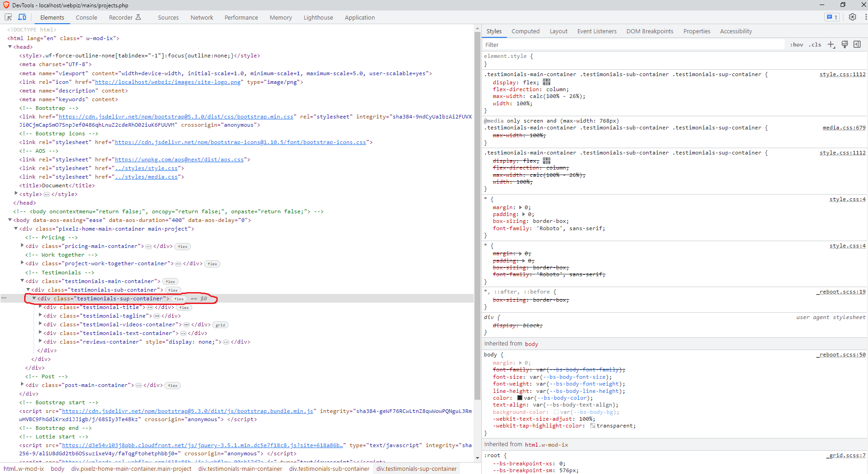The width and height of the screenshot is (868, 474).
Task: Toggle flex badge on post-main-container
Action: [x=173, y=386]
